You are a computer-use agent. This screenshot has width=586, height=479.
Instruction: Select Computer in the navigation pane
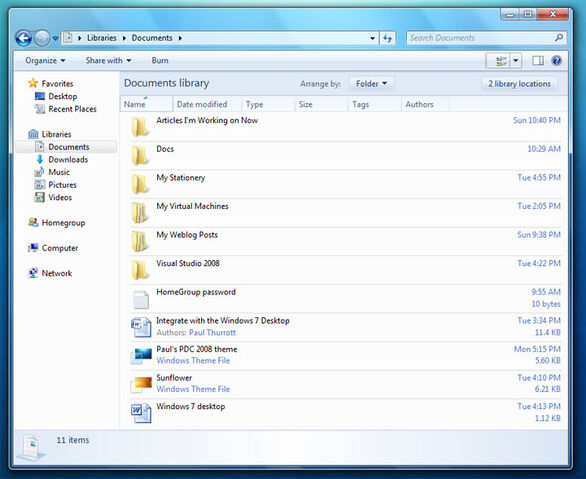[x=53, y=248]
